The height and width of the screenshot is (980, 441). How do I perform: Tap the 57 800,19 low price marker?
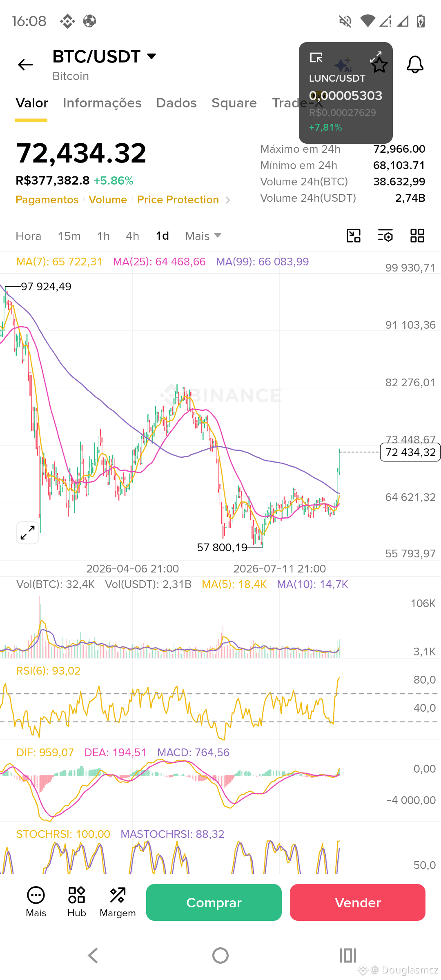(222, 548)
